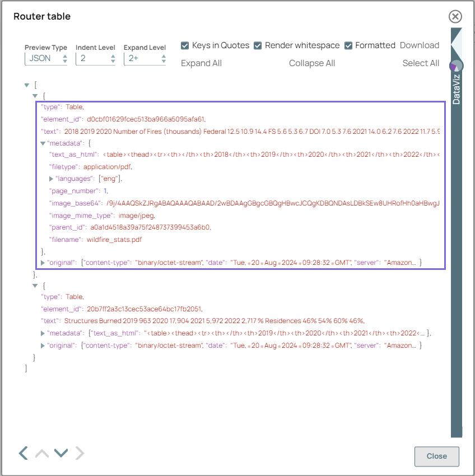Expand the original object in second table entry

point(43,345)
